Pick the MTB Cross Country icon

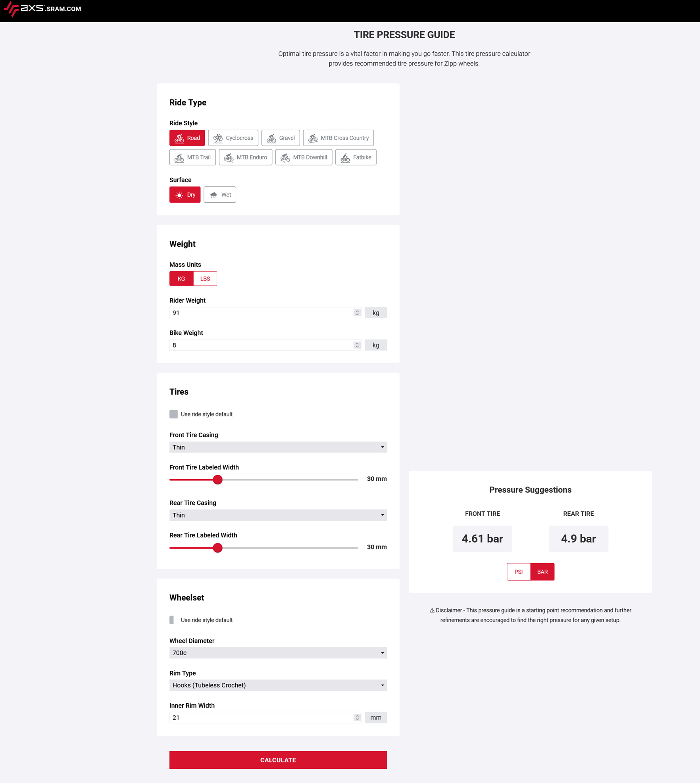pyautogui.click(x=313, y=138)
